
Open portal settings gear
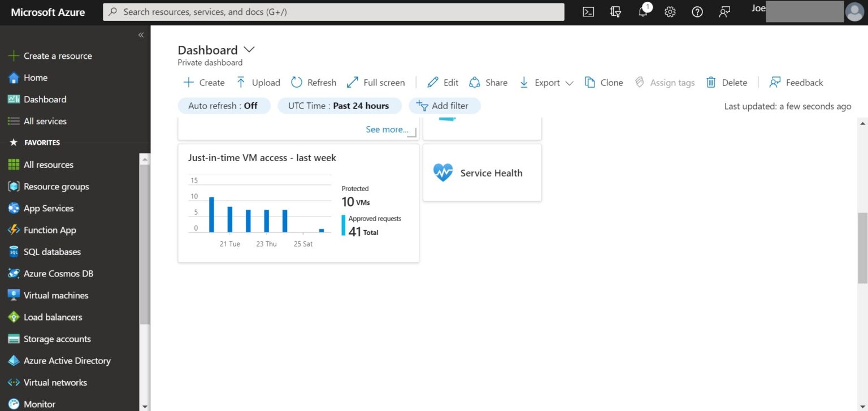click(x=670, y=11)
